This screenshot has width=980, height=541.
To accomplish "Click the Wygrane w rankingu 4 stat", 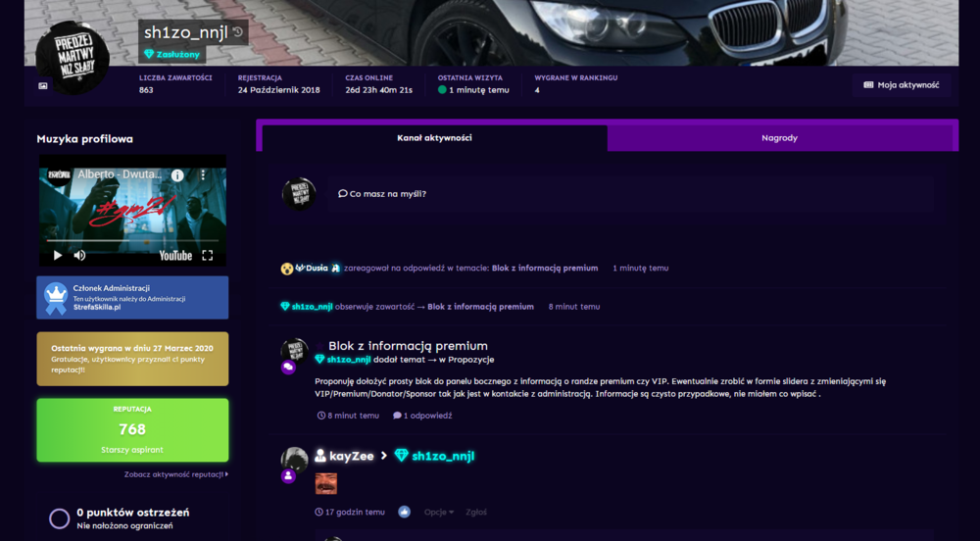I will coord(575,84).
